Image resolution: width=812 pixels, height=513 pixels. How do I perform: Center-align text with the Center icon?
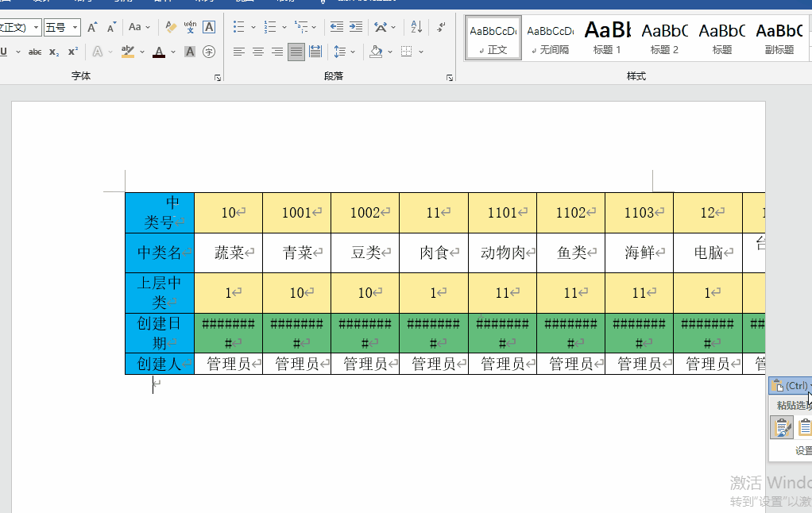tap(258, 52)
